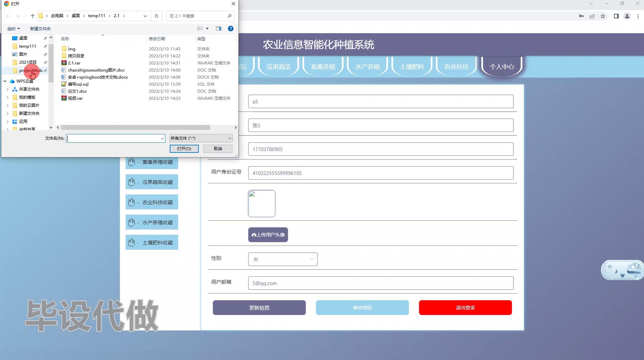Image resolution: width=644 pixels, height=360 pixels.
Task: Select the WPS云盘 cloud icon
Action: [x=12, y=81]
